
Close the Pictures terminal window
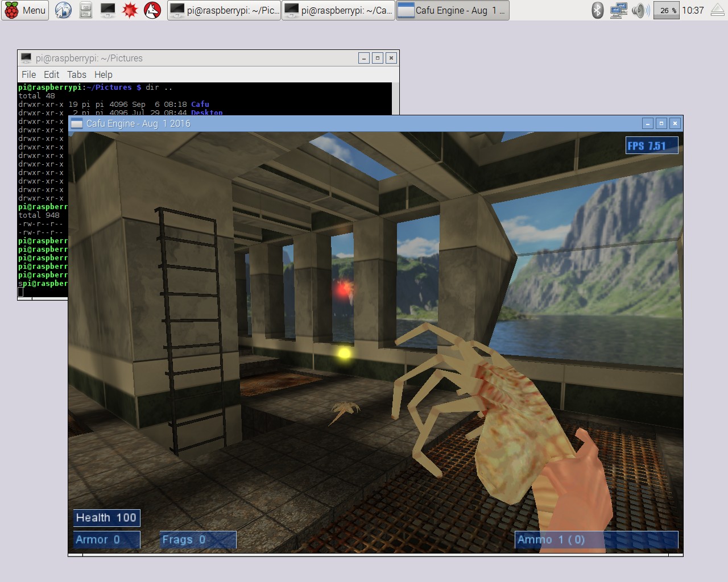click(391, 58)
